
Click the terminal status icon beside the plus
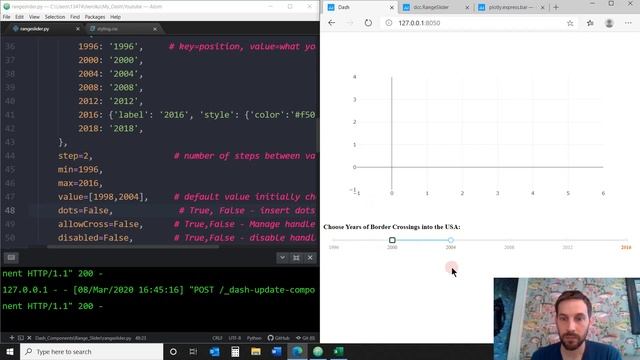tap(20, 338)
